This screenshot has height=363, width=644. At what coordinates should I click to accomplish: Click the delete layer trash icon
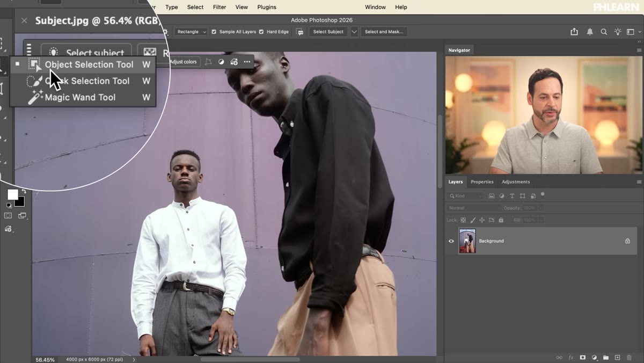point(629,357)
